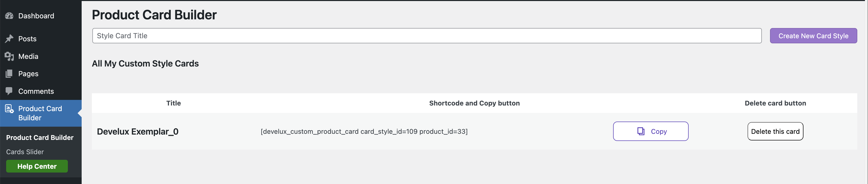Select the Product Card Builder submenu link

tap(40, 138)
